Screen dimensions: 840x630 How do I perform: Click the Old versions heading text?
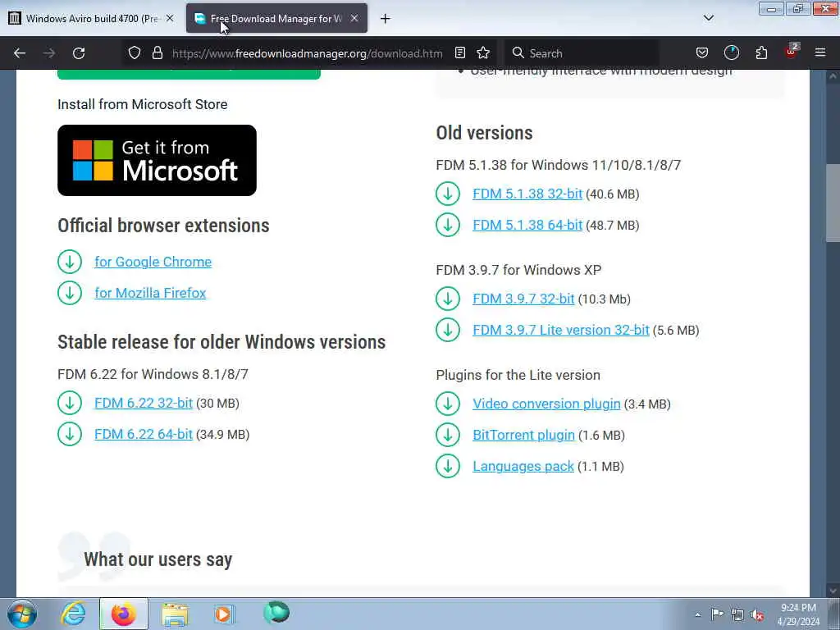[x=484, y=133]
